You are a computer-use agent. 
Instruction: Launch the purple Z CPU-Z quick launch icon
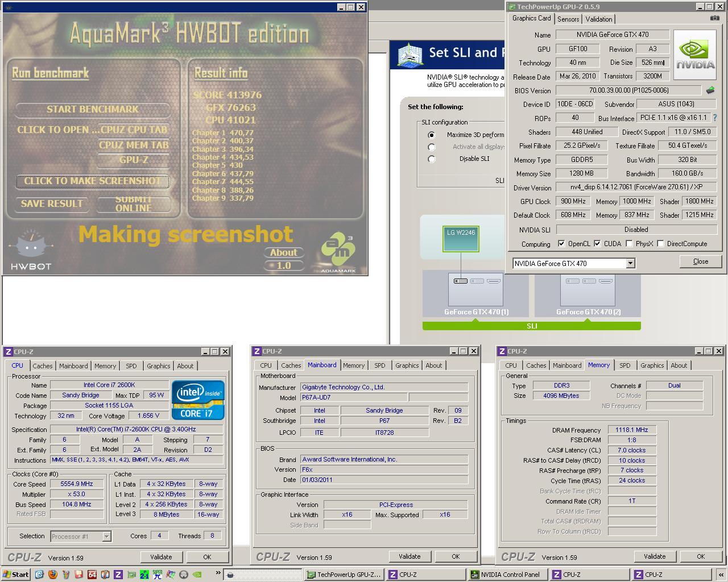click(118, 575)
